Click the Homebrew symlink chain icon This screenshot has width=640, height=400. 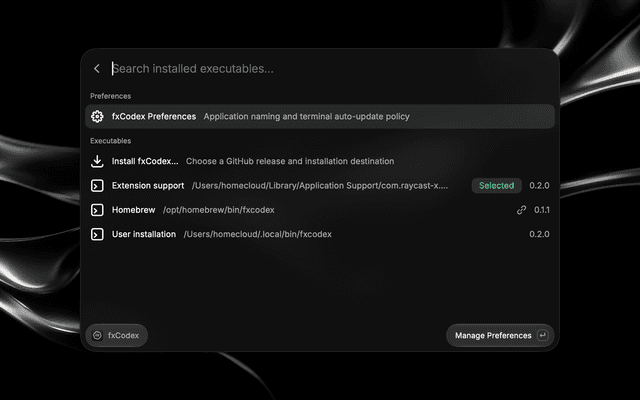(x=521, y=210)
